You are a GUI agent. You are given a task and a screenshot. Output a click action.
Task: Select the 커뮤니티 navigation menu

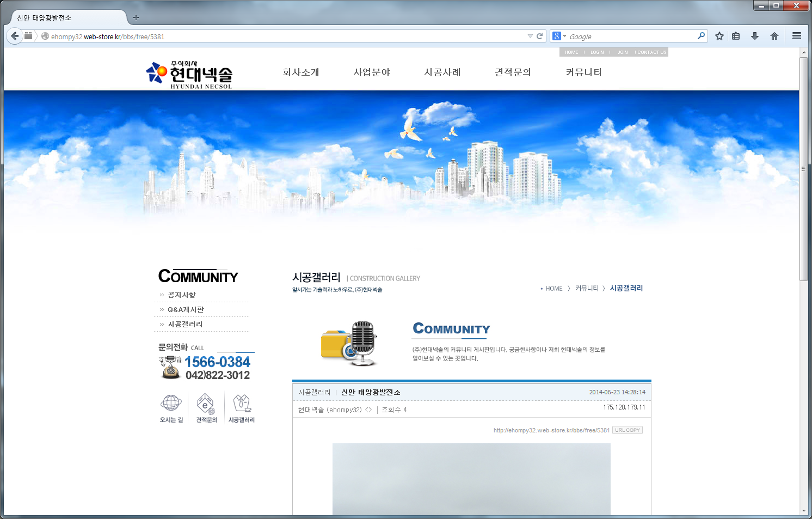point(583,72)
